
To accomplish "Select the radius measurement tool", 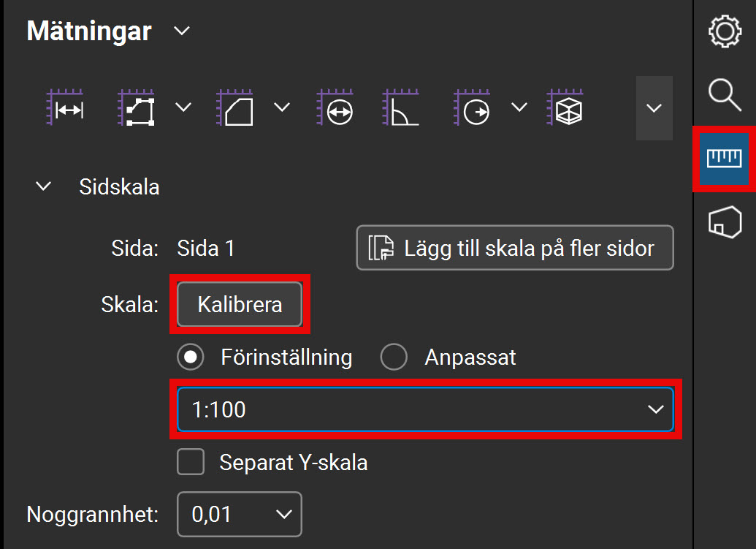I will coord(472,108).
